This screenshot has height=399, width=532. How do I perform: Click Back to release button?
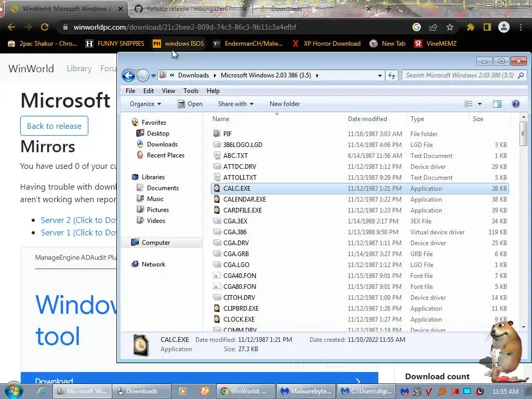[54, 126]
